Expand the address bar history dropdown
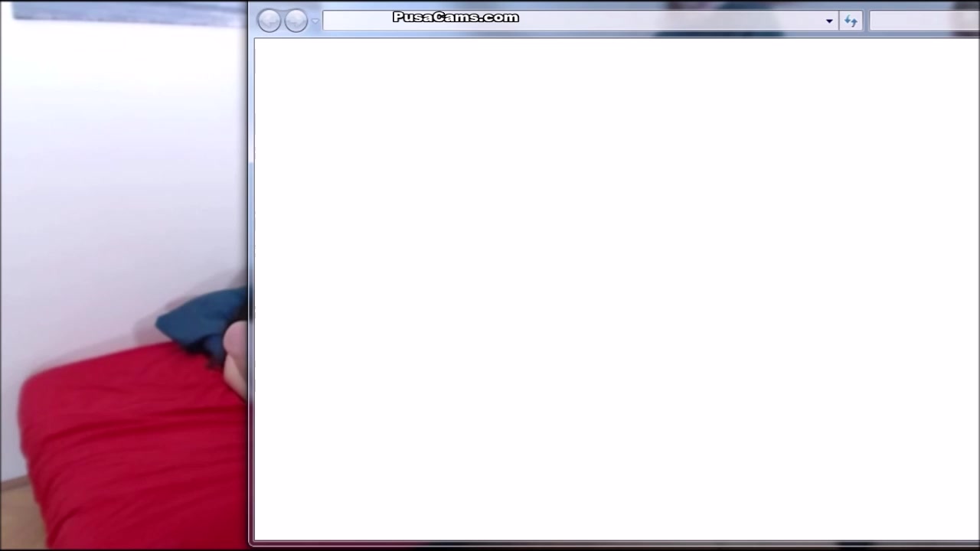The image size is (980, 551). [x=829, y=21]
